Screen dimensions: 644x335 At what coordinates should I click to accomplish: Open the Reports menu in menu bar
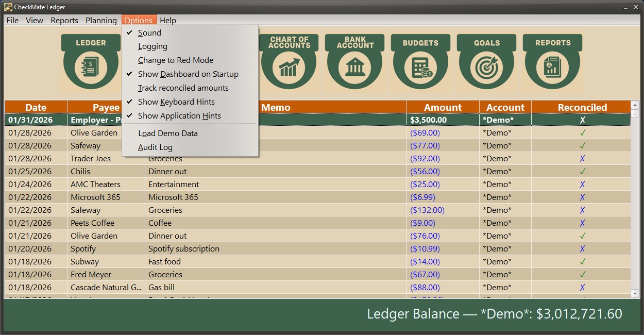pos(64,21)
